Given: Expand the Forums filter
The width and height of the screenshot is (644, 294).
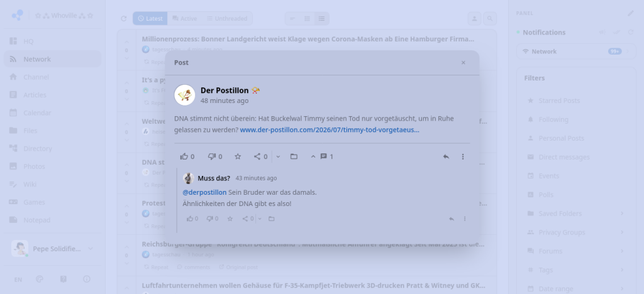Looking at the screenshot, I should [576, 251].
